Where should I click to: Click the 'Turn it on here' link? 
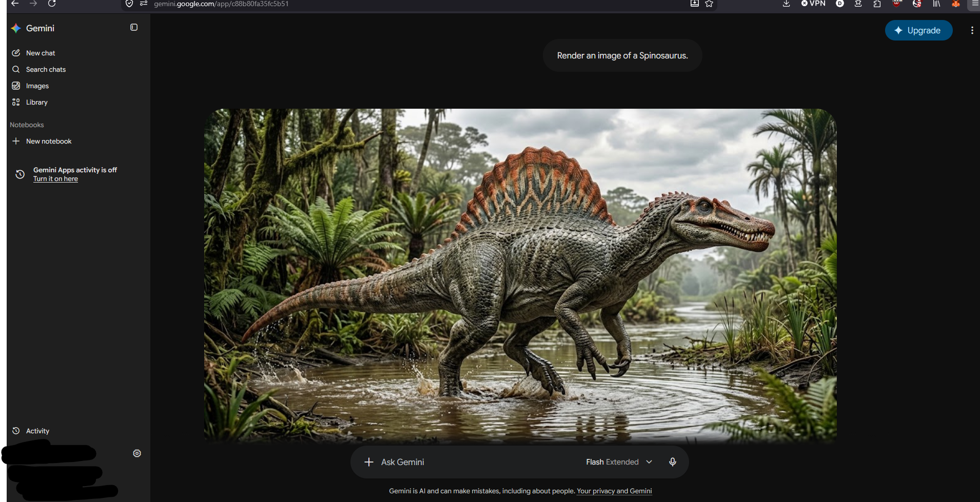coord(55,179)
